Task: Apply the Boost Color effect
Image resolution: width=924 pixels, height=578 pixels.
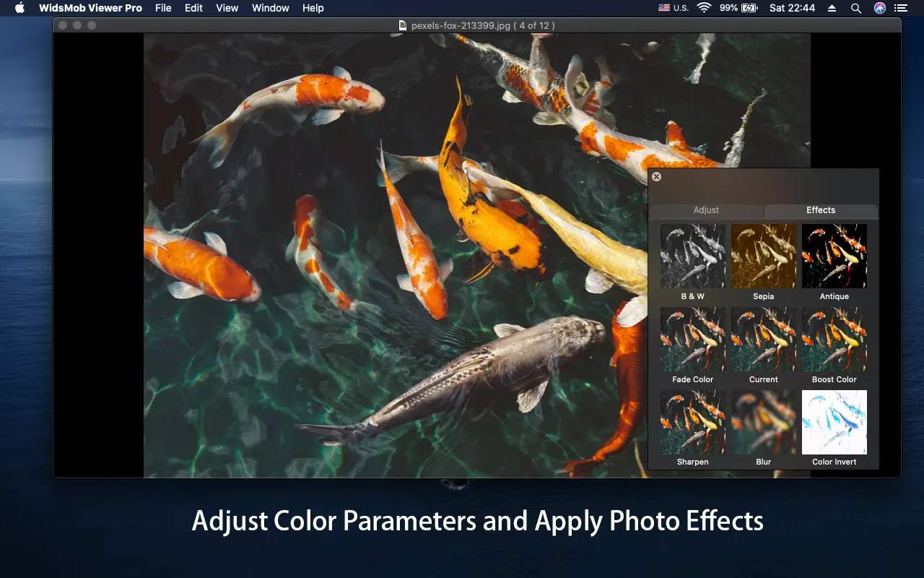Action: pos(834,340)
